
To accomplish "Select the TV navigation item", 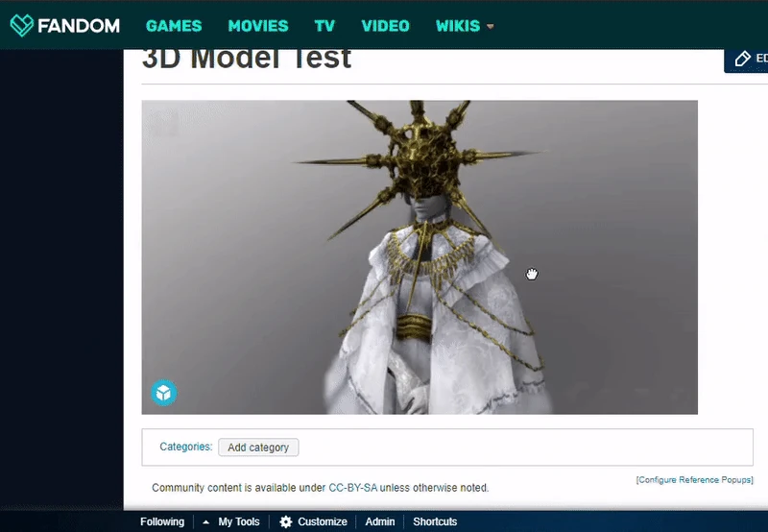I will (x=324, y=26).
